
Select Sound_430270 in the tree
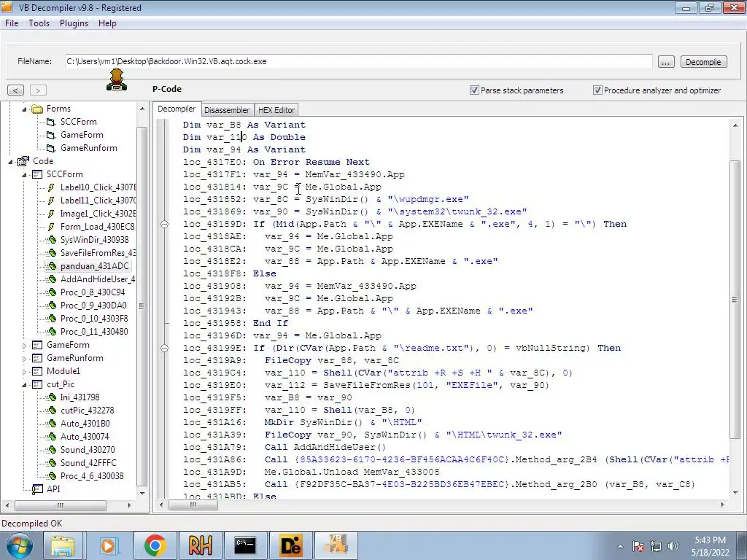(x=88, y=449)
